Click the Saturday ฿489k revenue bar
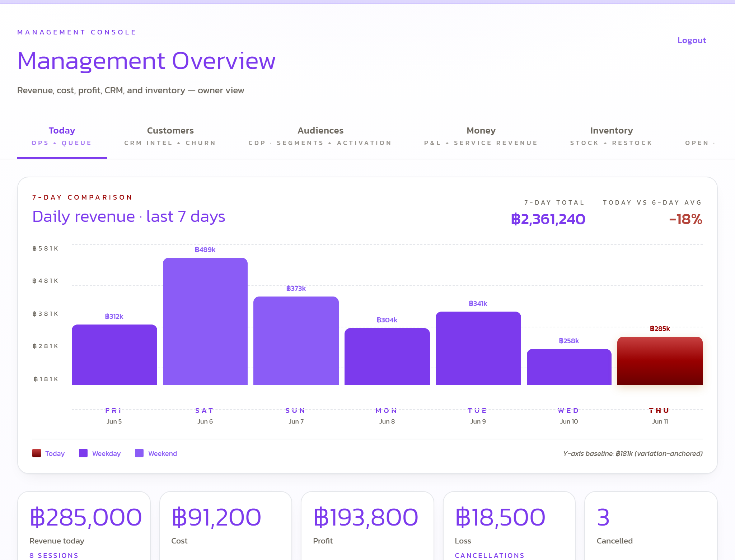The image size is (735, 560). tap(205, 321)
